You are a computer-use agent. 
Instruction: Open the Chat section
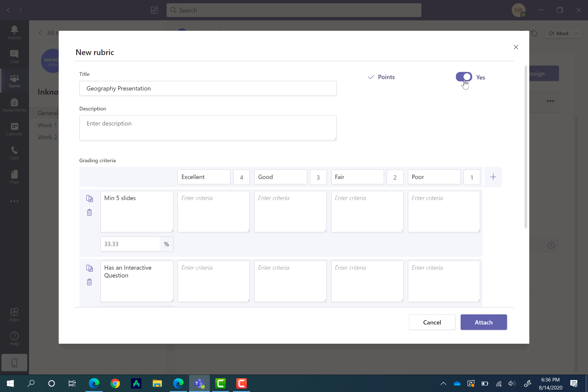pos(14,56)
